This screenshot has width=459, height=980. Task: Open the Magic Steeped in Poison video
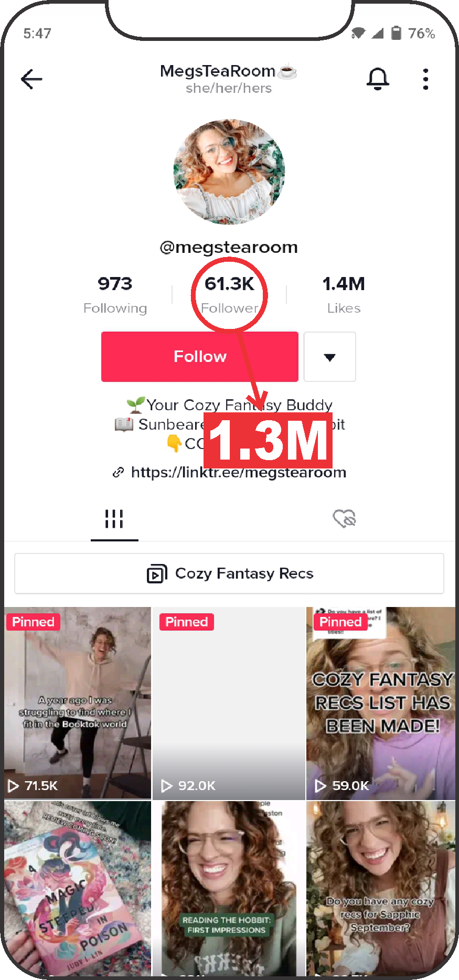pyautogui.click(x=78, y=888)
